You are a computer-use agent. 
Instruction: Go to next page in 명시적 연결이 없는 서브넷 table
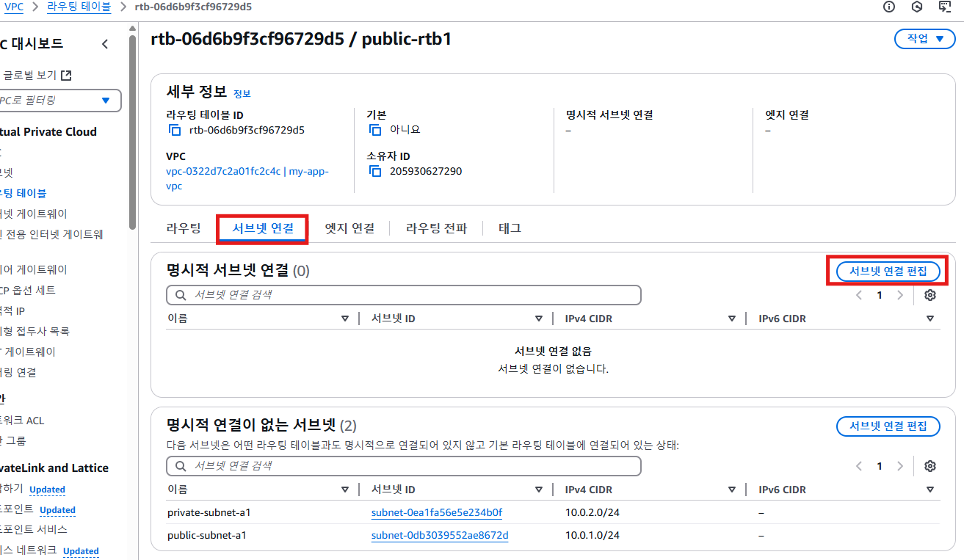point(900,466)
